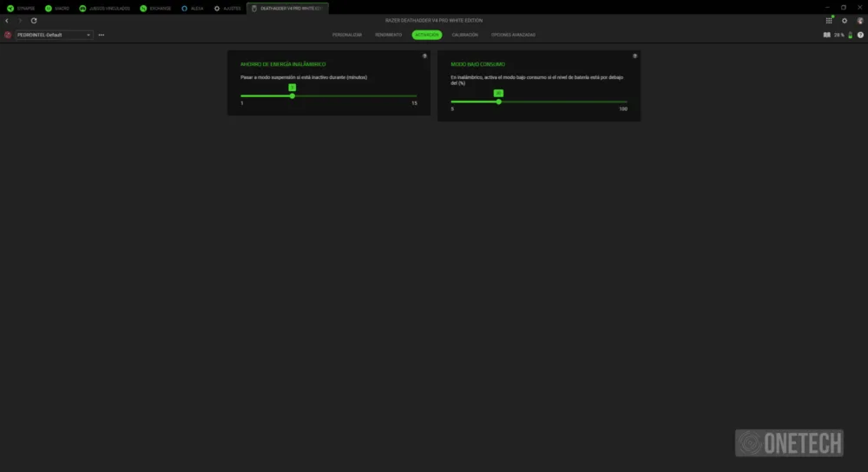Open the modules grid icon
This screenshot has width=868, height=472.
(x=829, y=21)
